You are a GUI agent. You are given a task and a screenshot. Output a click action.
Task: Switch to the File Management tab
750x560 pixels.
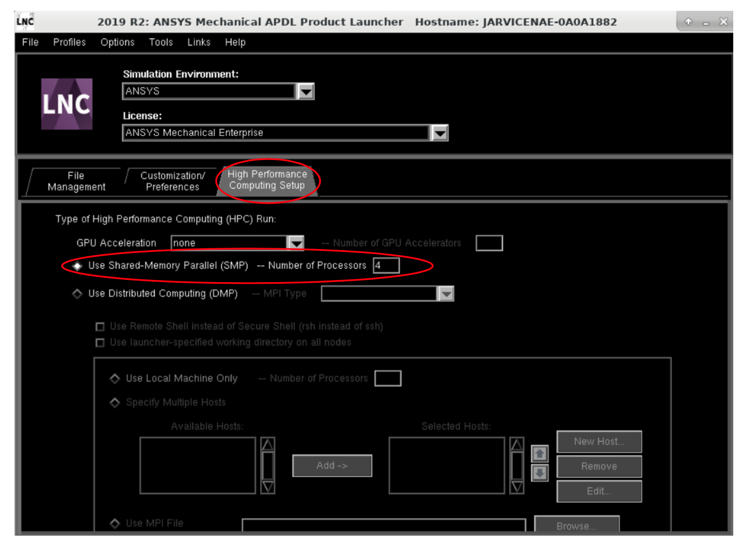[76, 182]
